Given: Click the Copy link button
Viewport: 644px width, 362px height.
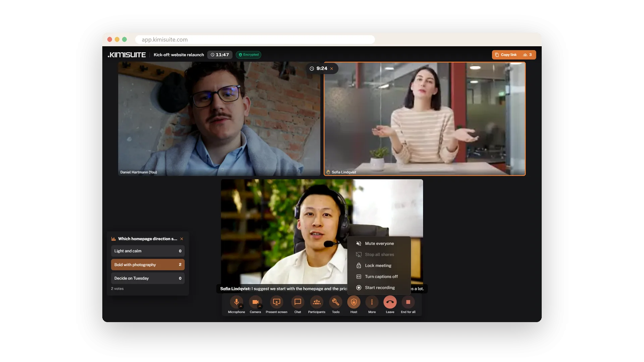Looking at the screenshot, I should point(506,55).
